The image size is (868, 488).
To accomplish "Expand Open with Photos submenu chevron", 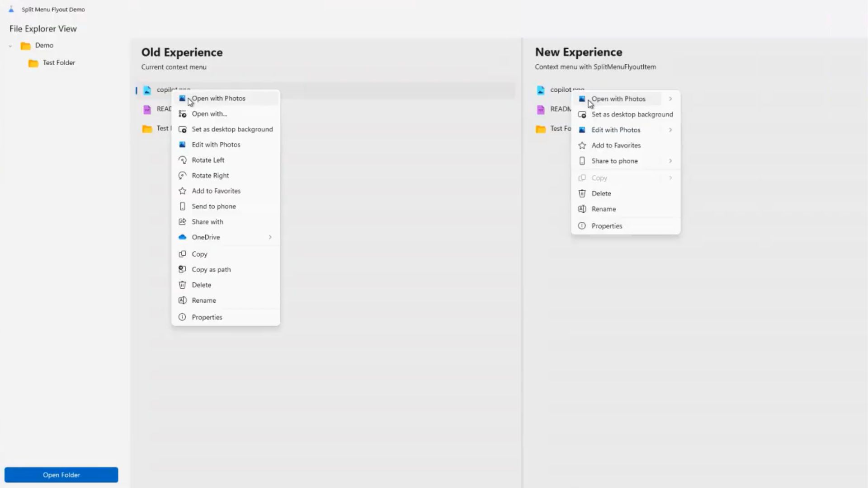I will 670,99.
